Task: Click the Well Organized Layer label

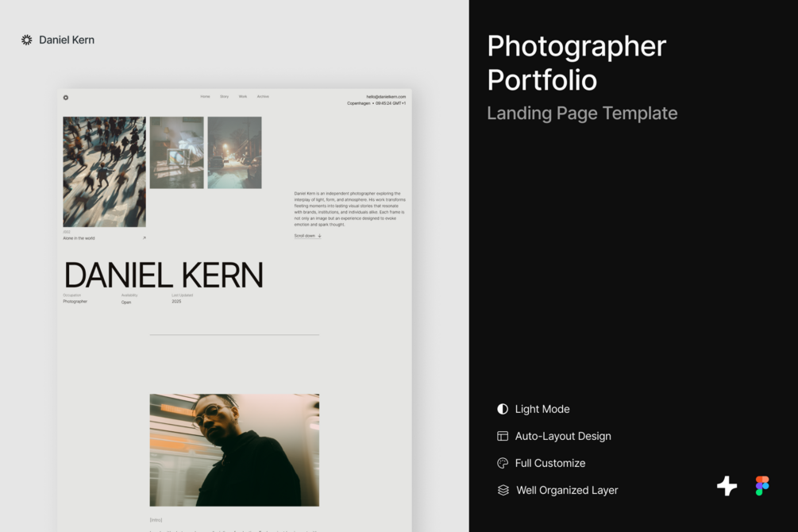Action: pos(567,490)
